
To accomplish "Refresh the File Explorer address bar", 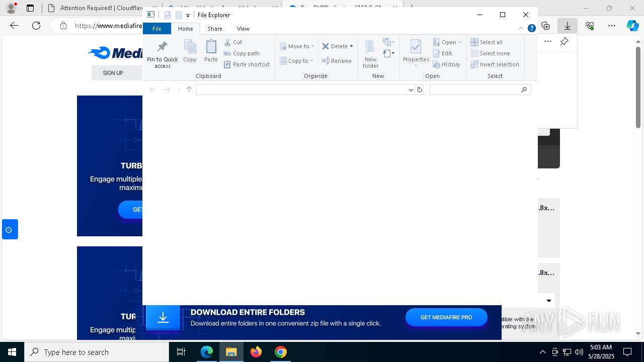I will (419, 89).
